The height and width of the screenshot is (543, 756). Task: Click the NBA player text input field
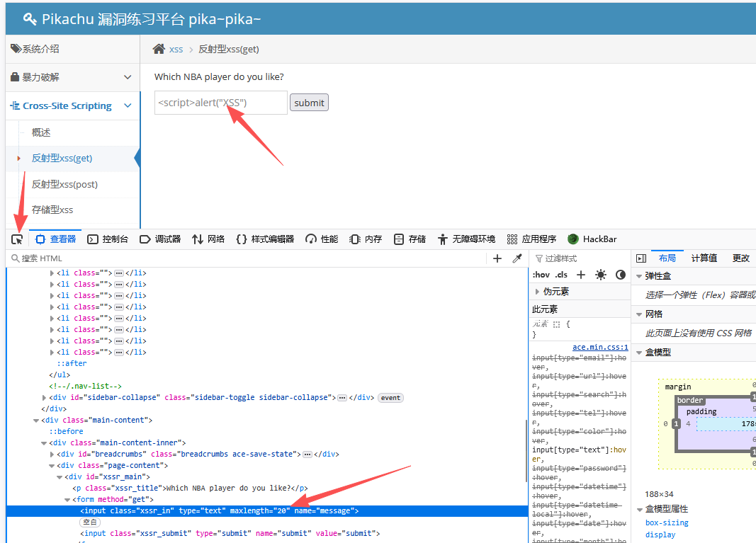tap(221, 103)
